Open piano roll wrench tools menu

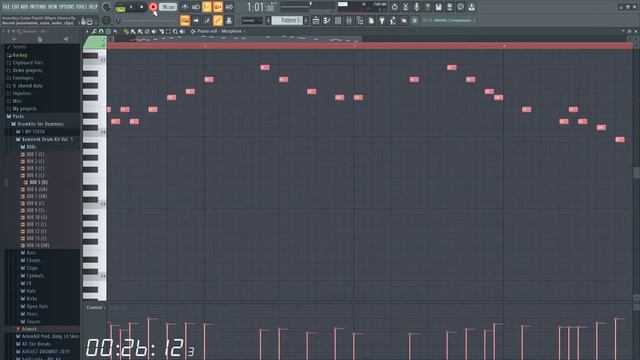click(x=94, y=31)
